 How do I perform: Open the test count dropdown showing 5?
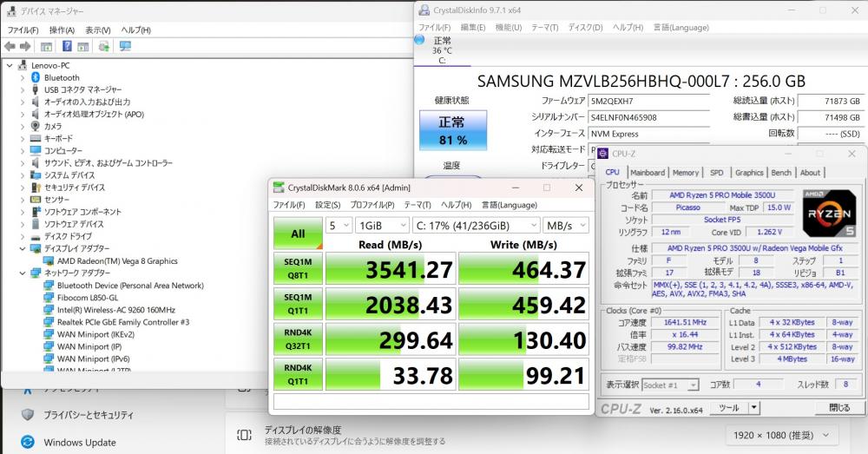point(339,226)
